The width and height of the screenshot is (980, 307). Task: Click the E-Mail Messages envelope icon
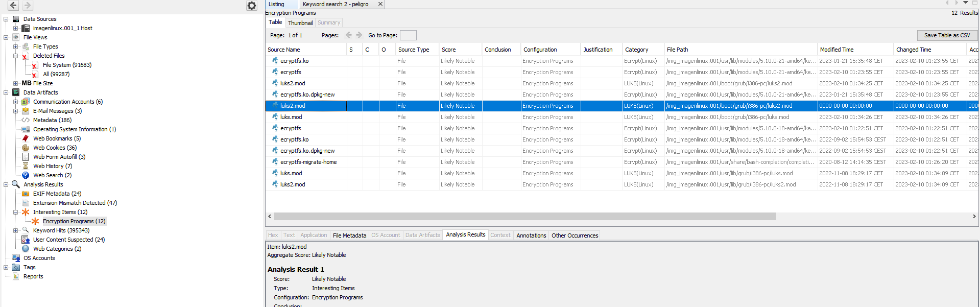(26, 111)
